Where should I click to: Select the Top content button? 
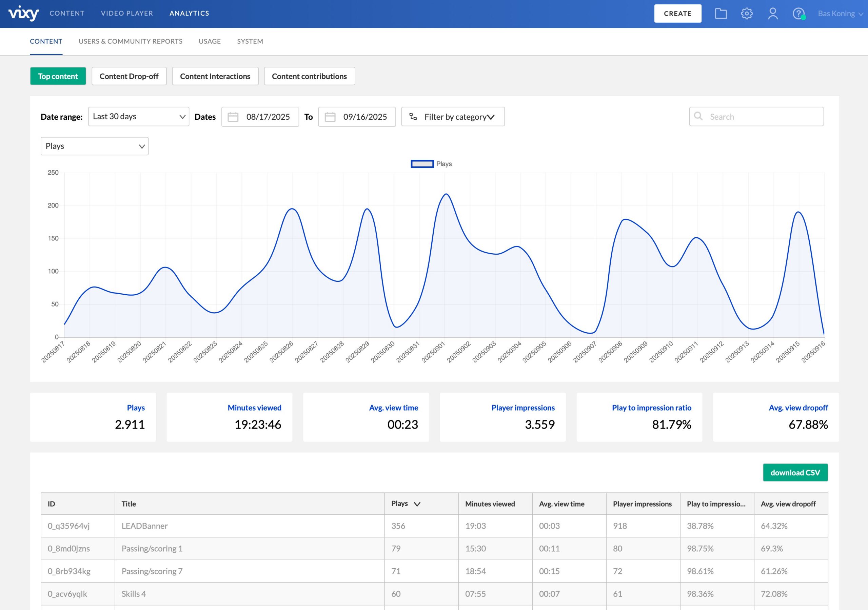click(x=58, y=76)
